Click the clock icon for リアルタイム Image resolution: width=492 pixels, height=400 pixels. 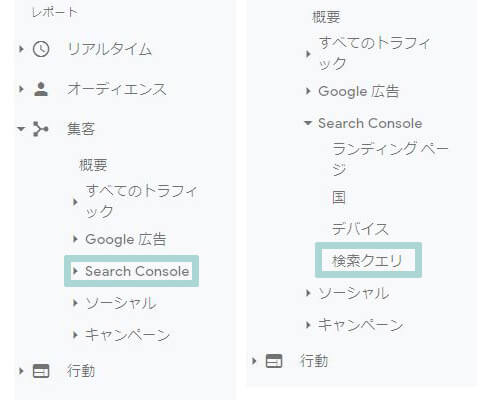(x=41, y=49)
